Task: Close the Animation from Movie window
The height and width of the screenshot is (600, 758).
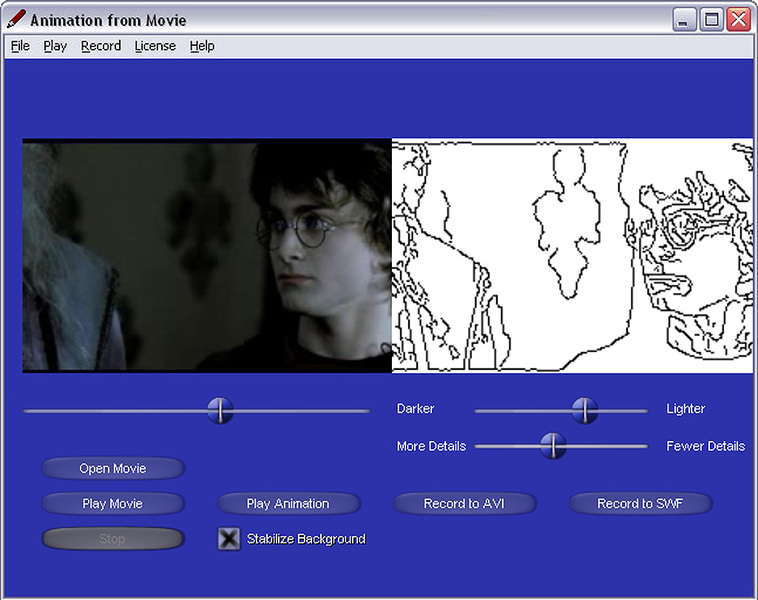Action: tap(739, 20)
